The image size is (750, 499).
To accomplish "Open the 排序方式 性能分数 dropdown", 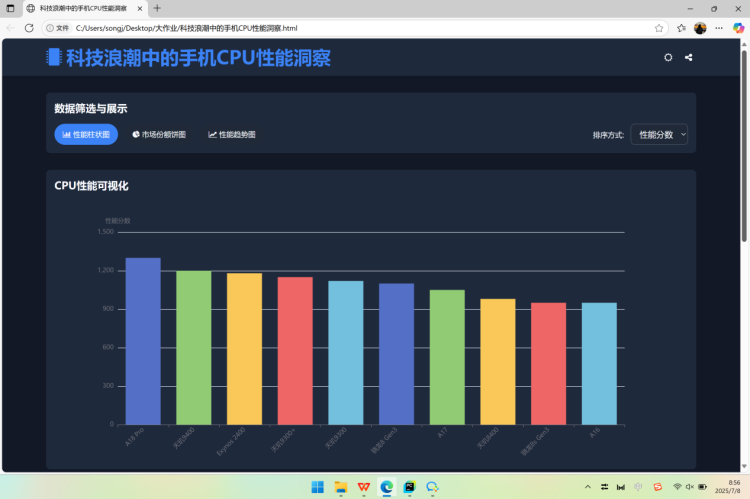I will point(659,134).
